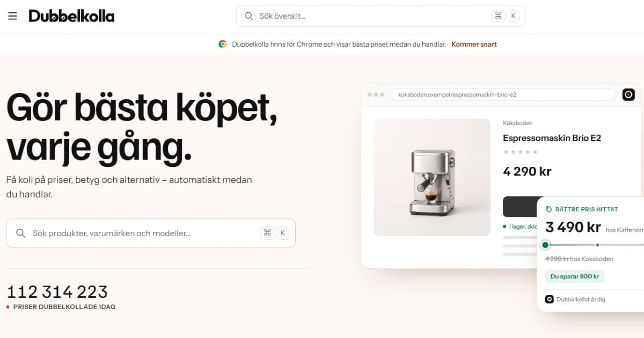This screenshot has width=644, height=338.
Task: Click the espresso machine product image
Action: (x=432, y=178)
